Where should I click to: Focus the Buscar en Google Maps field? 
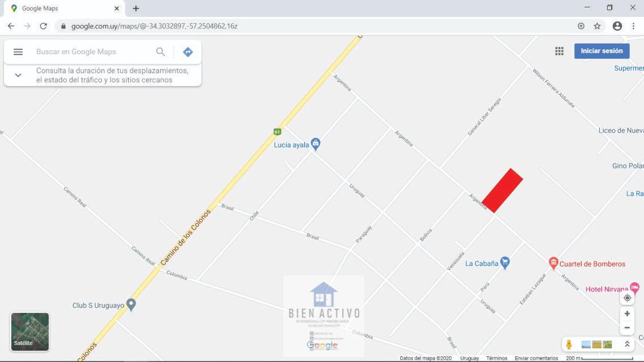(92, 51)
